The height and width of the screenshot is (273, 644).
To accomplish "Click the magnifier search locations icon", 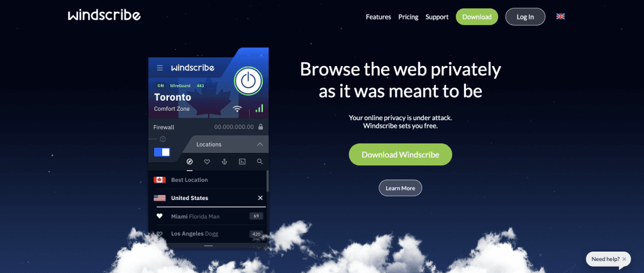I will pos(260,162).
